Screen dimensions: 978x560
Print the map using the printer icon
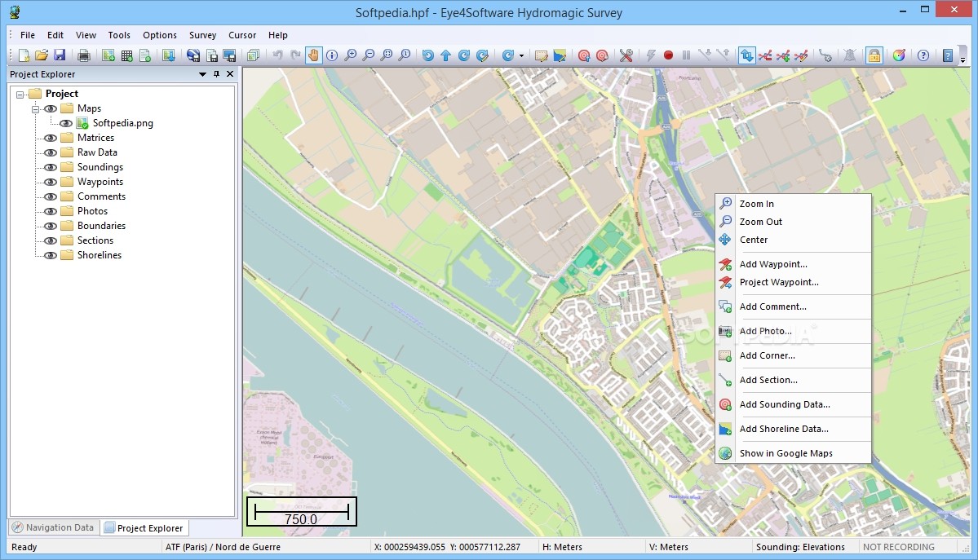pos(83,55)
